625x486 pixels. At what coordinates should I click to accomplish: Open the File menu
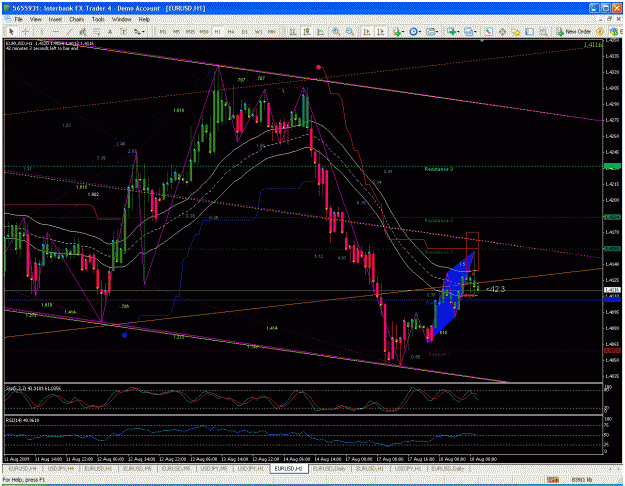click(x=19, y=19)
